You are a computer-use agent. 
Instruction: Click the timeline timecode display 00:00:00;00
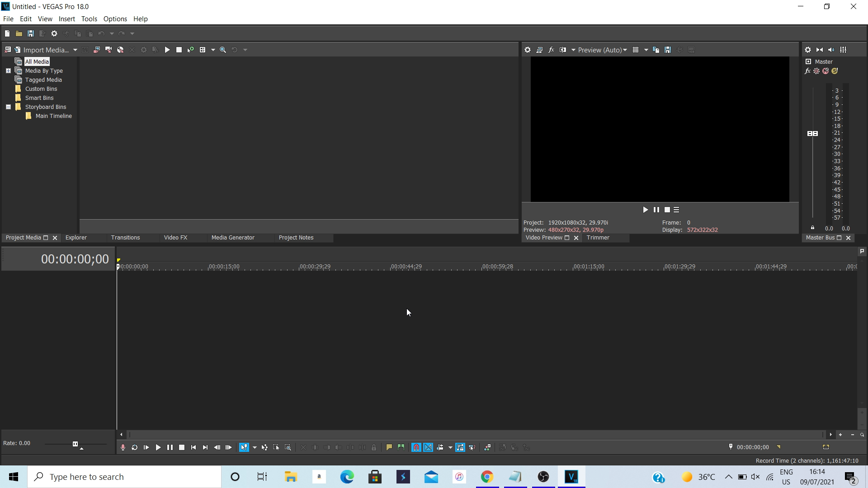click(75, 259)
